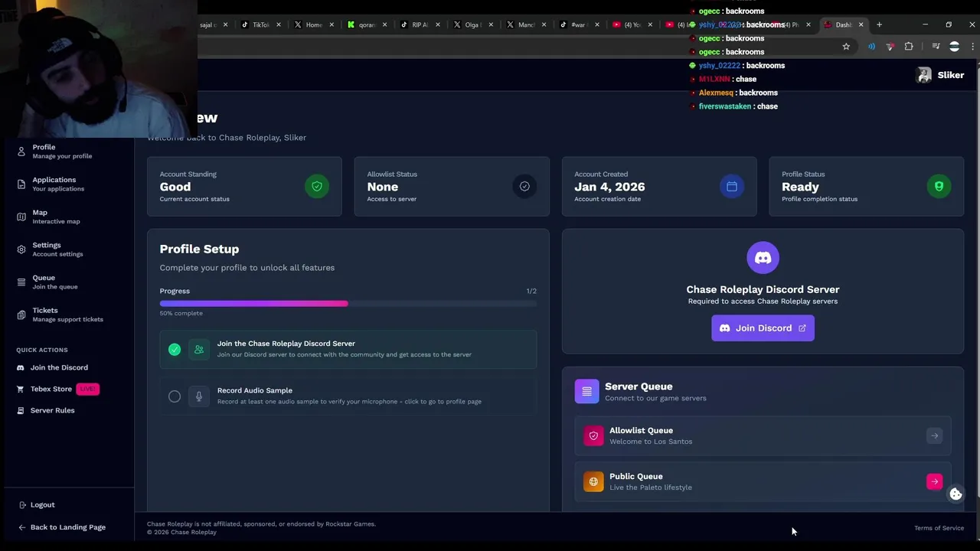
Task: Click the Profile Status green shield icon
Action: tap(939, 186)
